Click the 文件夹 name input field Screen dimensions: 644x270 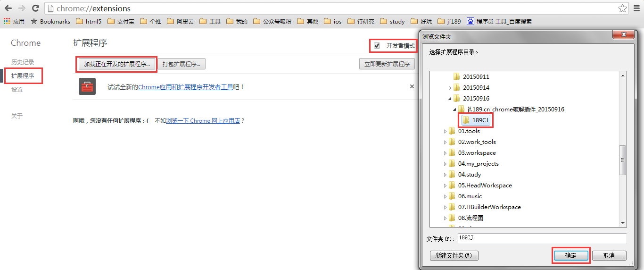pos(542,238)
